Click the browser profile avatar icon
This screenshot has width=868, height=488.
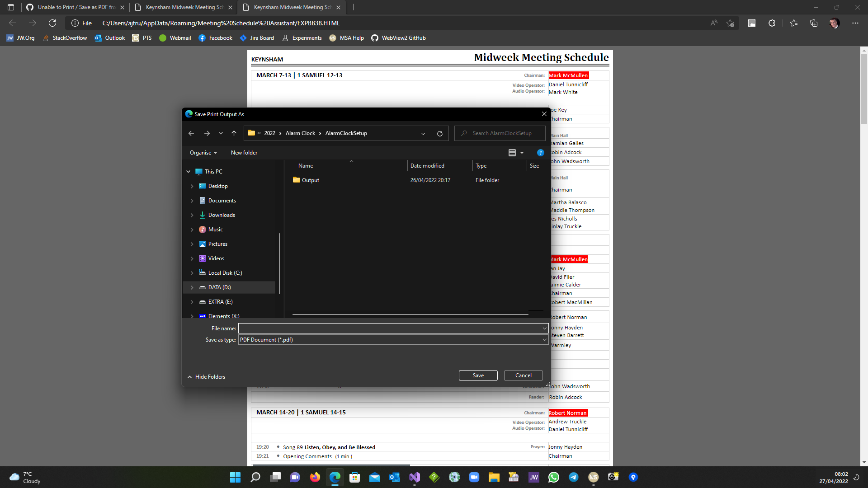pyautogui.click(x=834, y=23)
